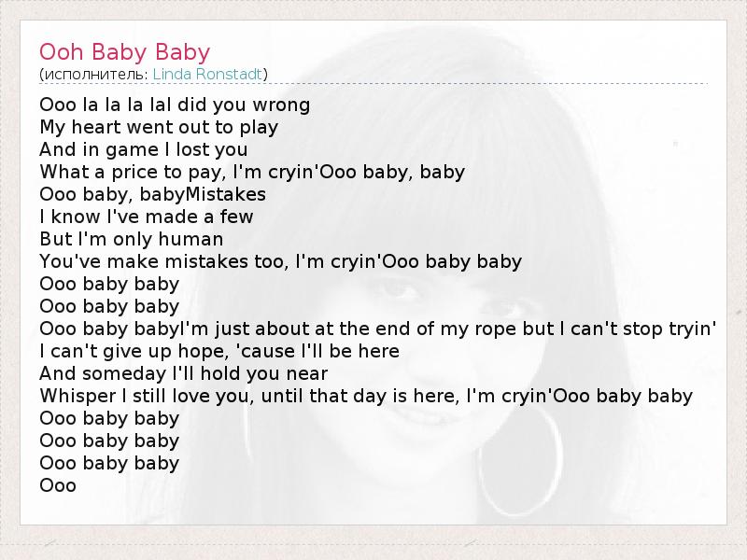
Task: Click the line 'But I'm only human'
Action: click(132, 239)
